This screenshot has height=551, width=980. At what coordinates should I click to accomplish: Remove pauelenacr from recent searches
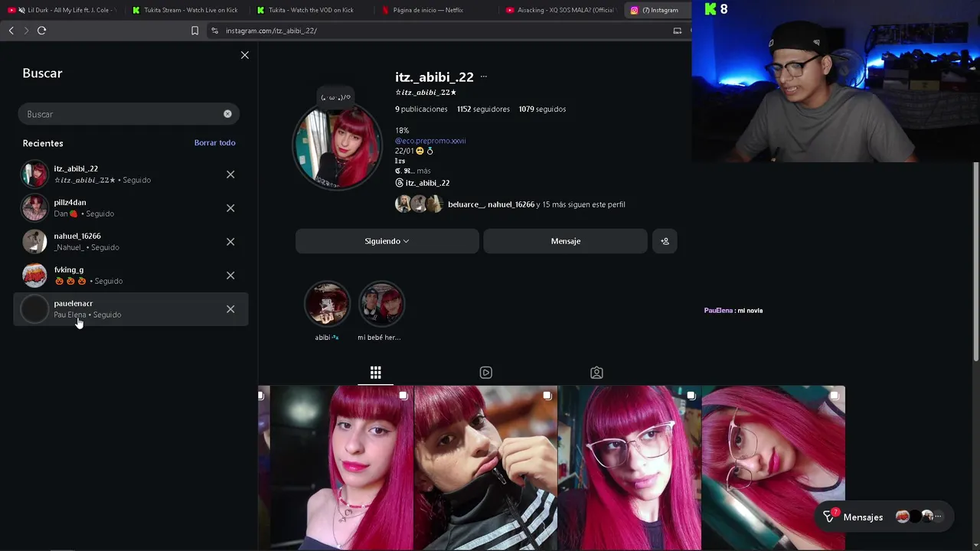click(230, 309)
